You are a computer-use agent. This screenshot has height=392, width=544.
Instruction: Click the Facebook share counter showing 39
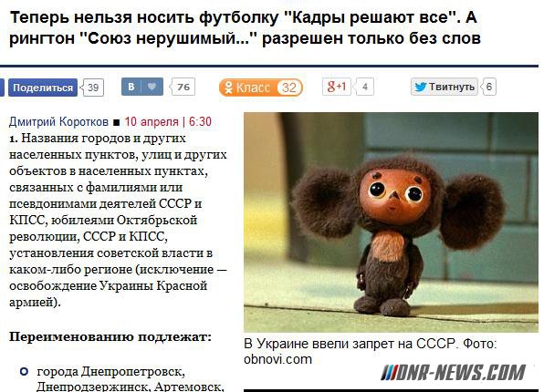(92, 88)
